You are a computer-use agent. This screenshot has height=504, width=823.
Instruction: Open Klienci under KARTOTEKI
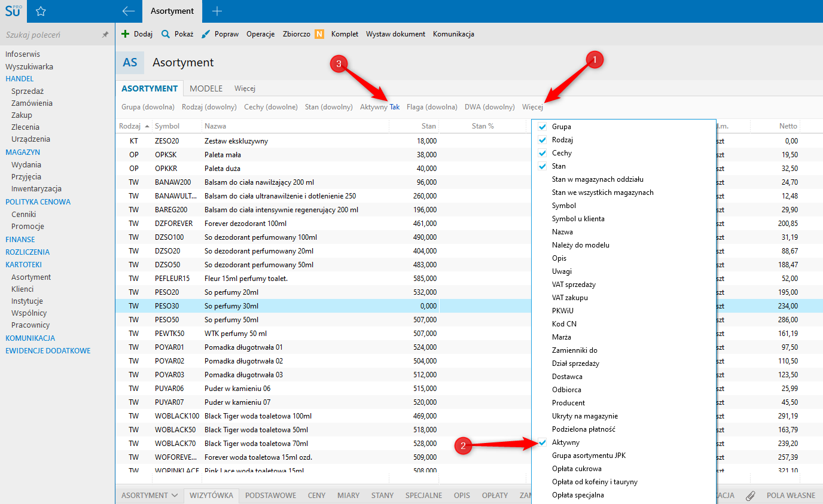pos(22,289)
